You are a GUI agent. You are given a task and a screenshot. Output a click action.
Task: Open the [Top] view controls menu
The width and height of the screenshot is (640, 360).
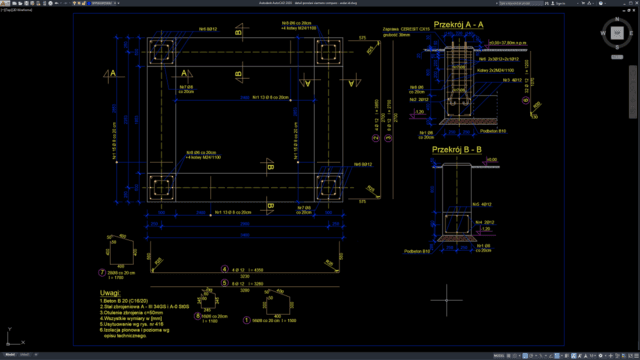click(8, 10)
